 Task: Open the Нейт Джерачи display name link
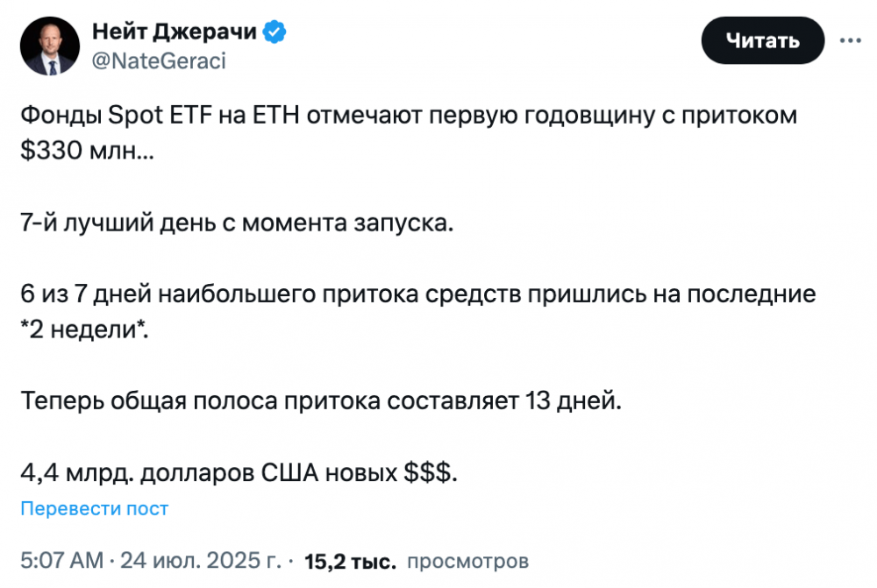click(x=175, y=32)
